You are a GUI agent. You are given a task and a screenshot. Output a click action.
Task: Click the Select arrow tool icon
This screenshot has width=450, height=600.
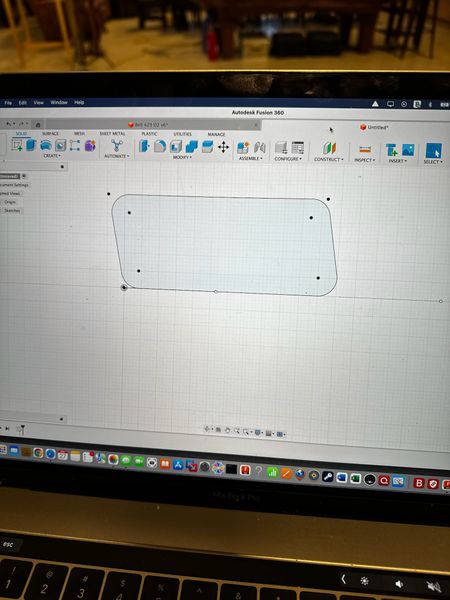[434, 151]
